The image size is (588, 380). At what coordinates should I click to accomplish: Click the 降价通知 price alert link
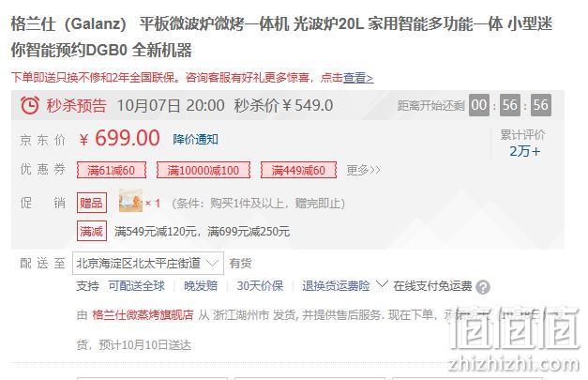[195, 139]
